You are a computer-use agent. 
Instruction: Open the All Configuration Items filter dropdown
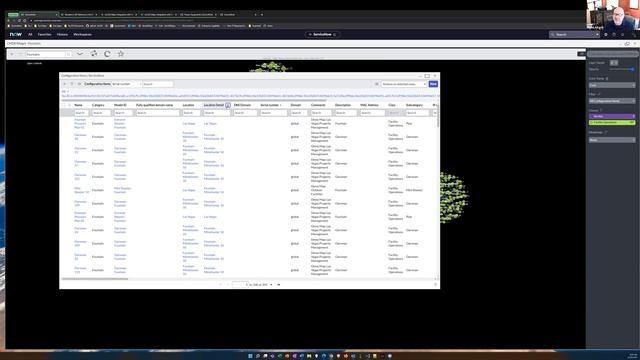(x=612, y=101)
